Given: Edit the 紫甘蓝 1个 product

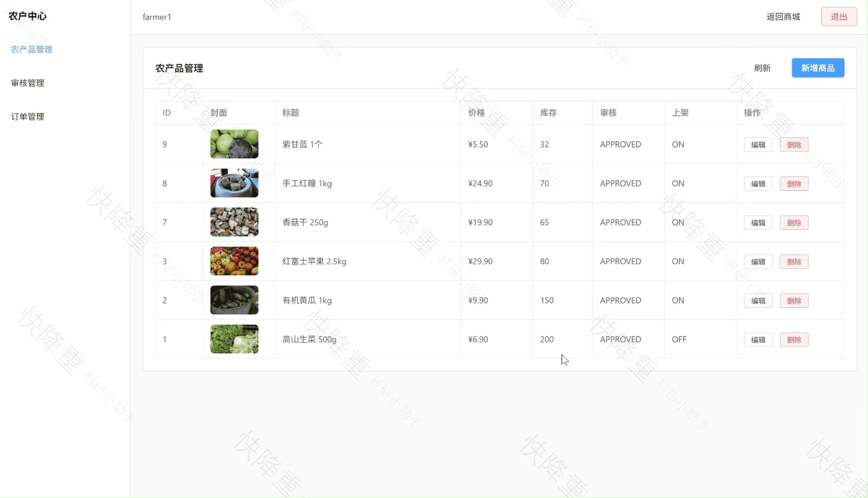Looking at the screenshot, I should tap(758, 145).
